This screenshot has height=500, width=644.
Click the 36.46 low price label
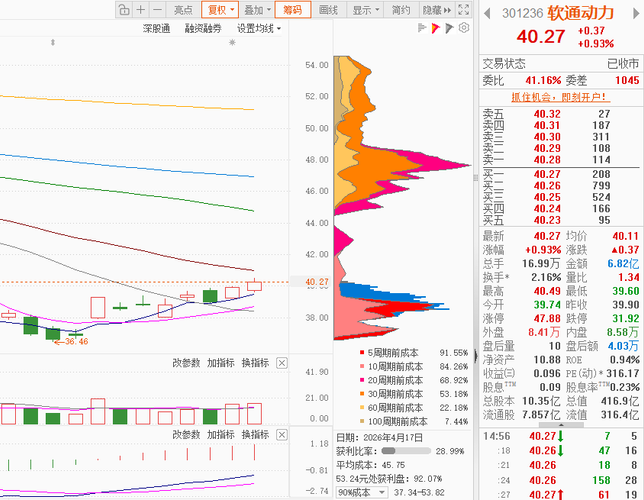click(77, 341)
